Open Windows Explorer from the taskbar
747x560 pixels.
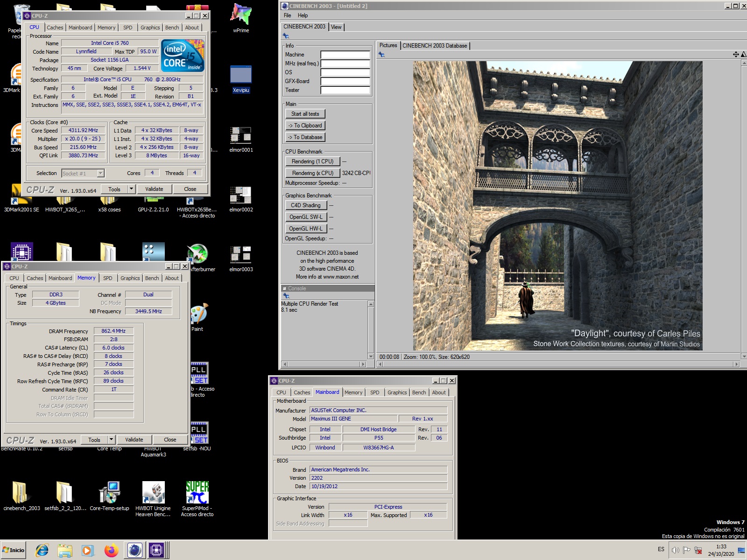[x=65, y=550]
